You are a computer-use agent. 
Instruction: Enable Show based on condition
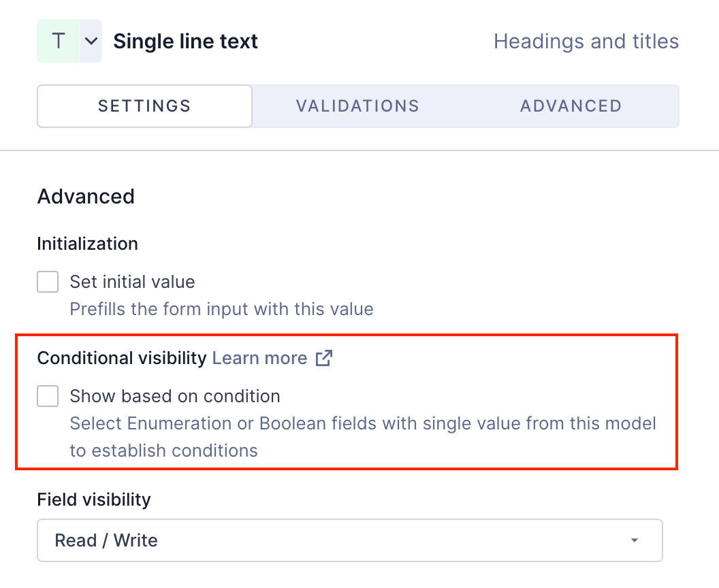click(48, 395)
